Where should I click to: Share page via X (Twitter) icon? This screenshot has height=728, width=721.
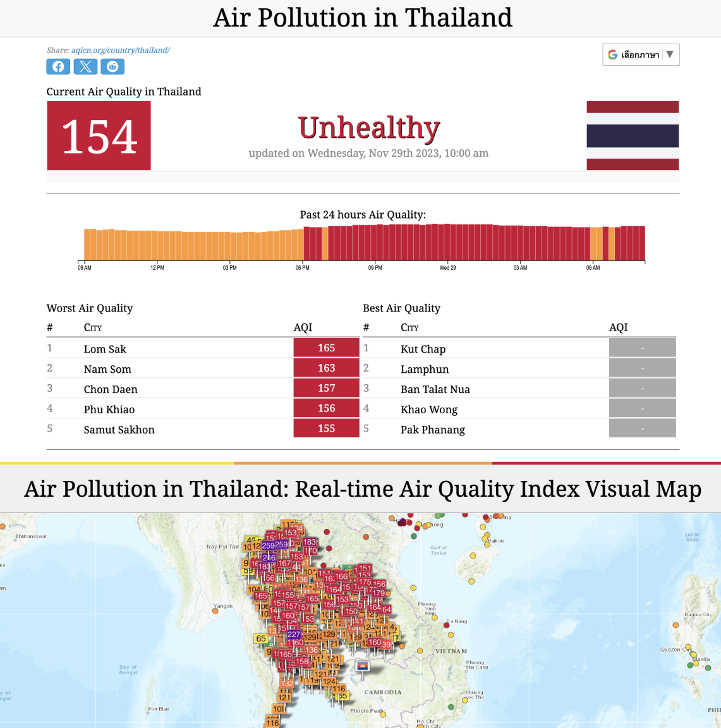pyautogui.click(x=85, y=66)
